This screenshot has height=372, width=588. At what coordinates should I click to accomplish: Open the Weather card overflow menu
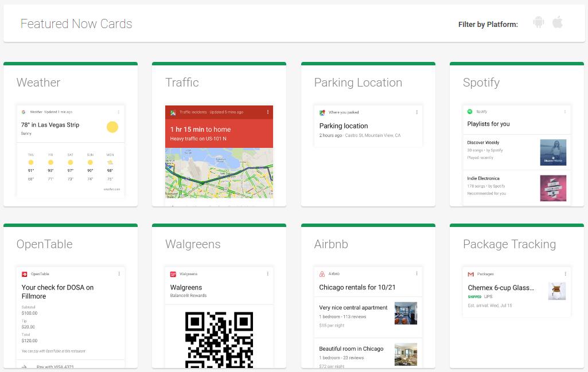(x=120, y=112)
